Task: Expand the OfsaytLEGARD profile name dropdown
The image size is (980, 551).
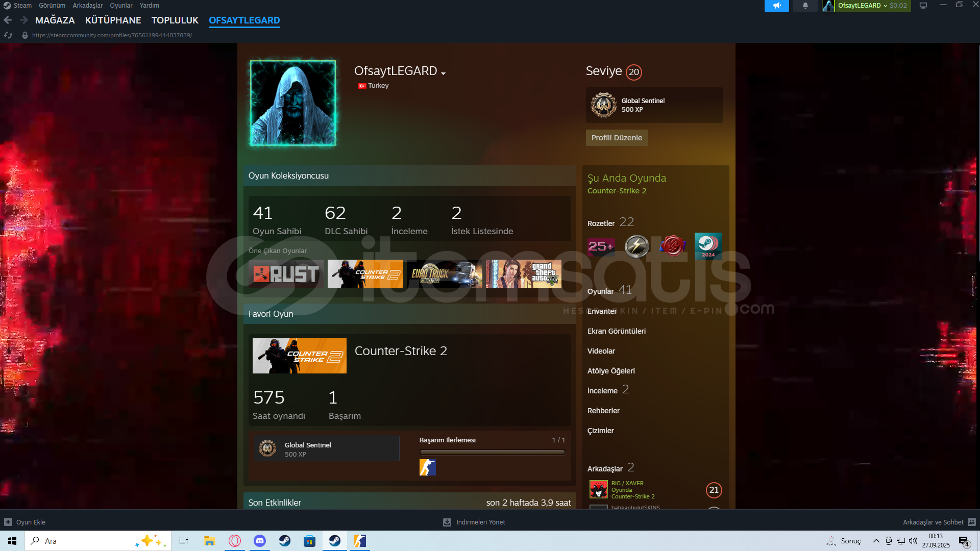Action: click(x=443, y=73)
